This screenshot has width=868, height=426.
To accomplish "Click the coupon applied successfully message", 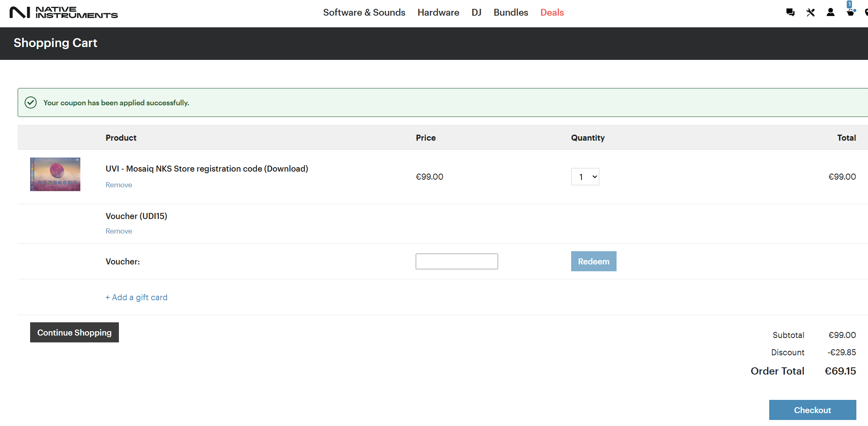I will point(116,103).
